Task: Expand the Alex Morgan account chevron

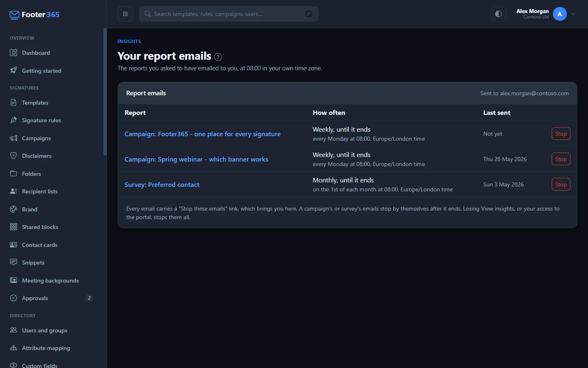Action: coord(573,14)
